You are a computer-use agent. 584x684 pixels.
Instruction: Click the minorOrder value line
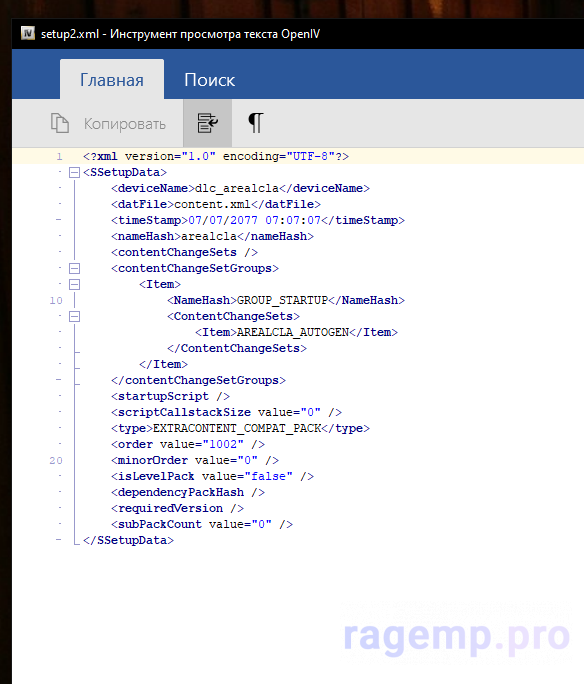[195, 460]
